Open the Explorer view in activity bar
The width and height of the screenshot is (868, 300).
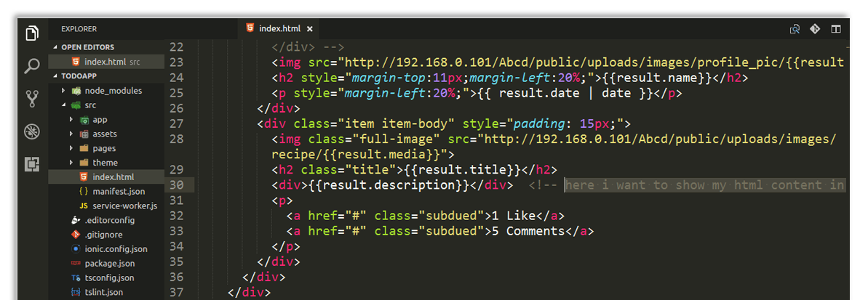pyautogui.click(x=31, y=33)
